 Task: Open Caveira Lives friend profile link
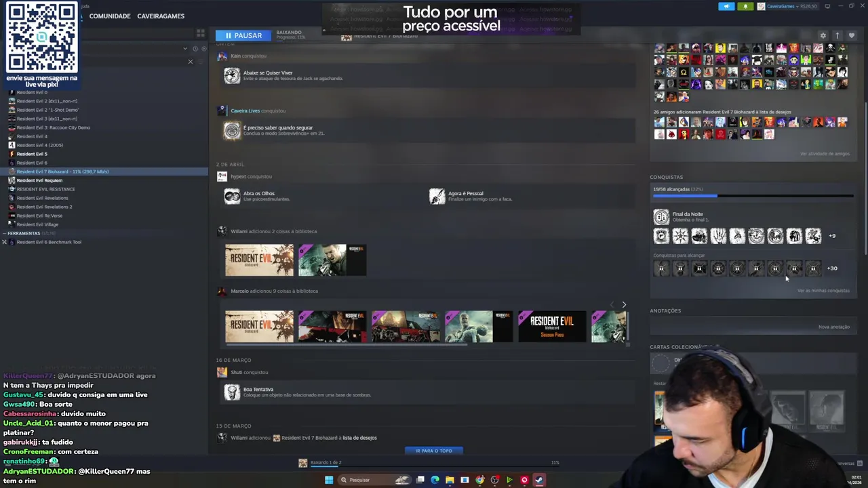pyautogui.click(x=245, y=110)
